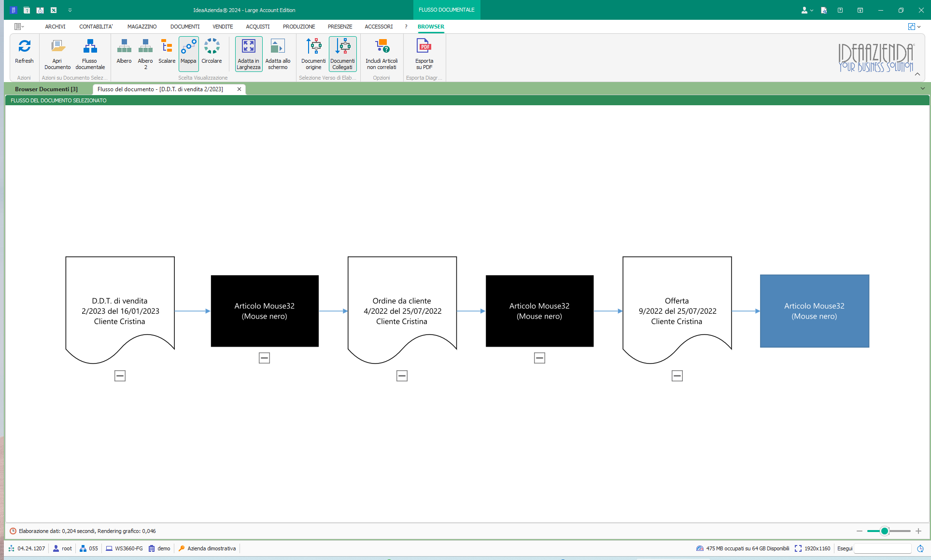Click the demo company status item
Viewport: 931px width, 560px height.
point(159,548)
